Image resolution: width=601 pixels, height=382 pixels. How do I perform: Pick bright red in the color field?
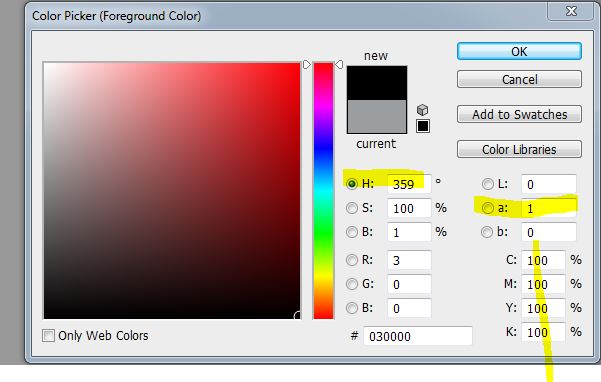(297, 66)
